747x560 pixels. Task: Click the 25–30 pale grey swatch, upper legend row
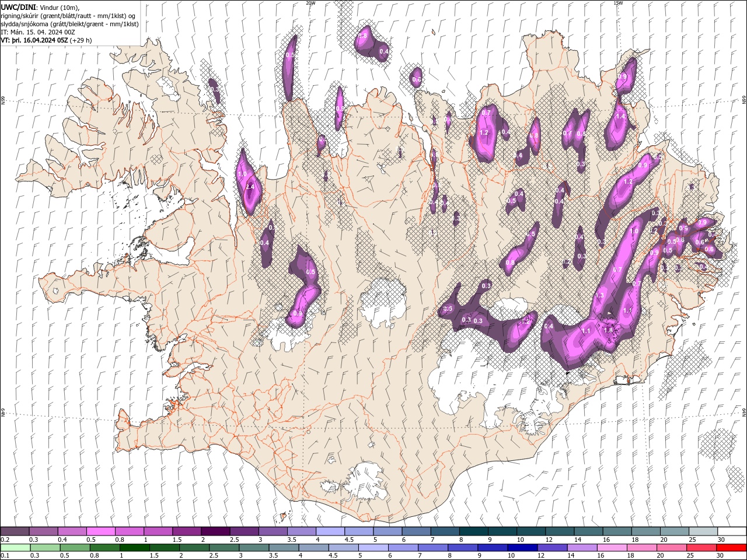point(703,531)
